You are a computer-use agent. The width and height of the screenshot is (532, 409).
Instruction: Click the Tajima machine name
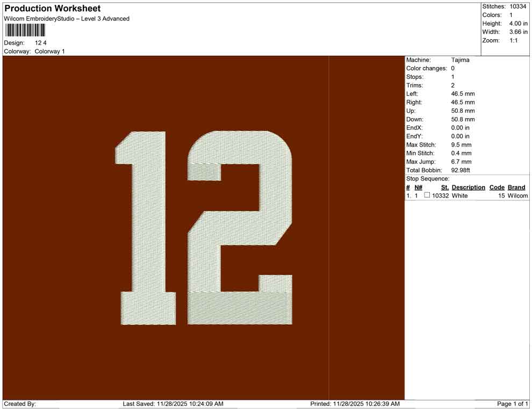(459, 60)
